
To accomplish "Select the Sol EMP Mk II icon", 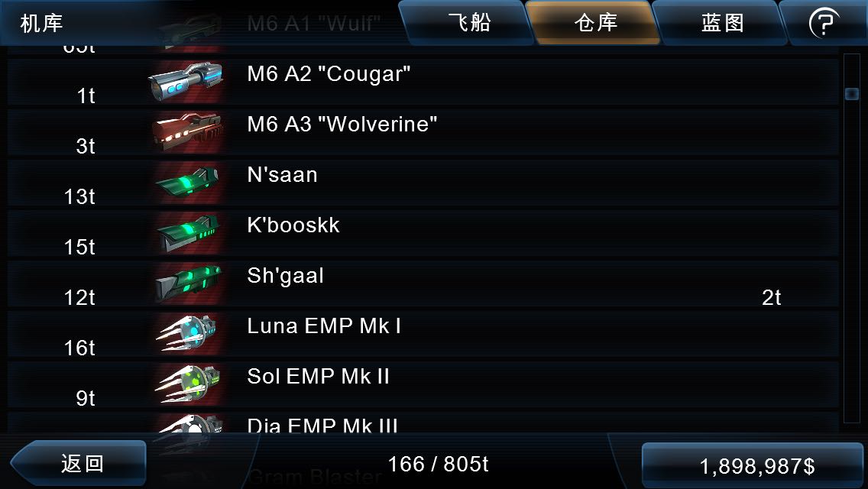I will pos(188,384).
